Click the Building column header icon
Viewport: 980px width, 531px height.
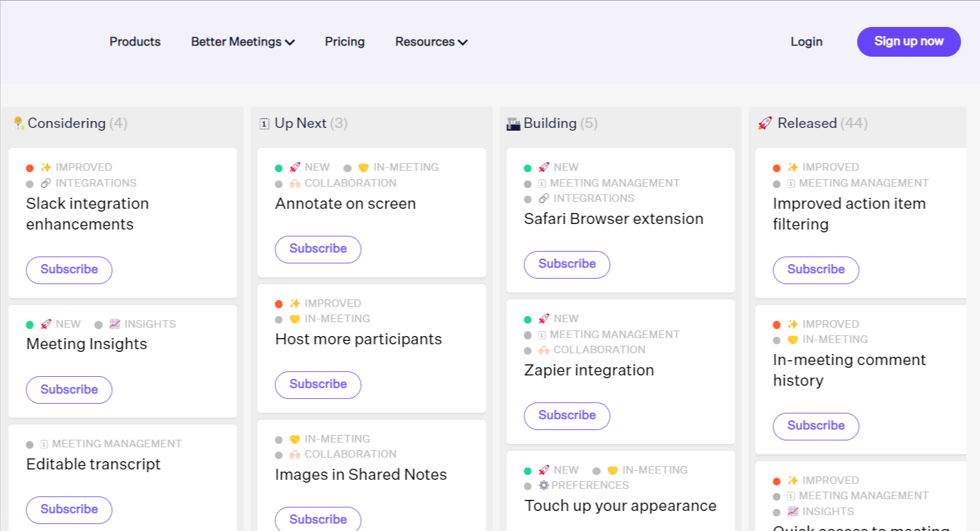click(513, 124)
